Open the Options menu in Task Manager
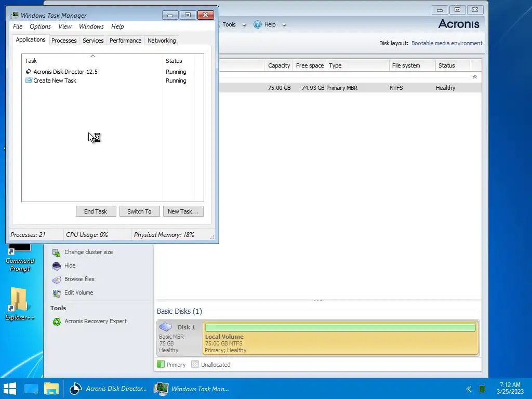Viewport: 532px width, 399px height. tap(40, 26)
